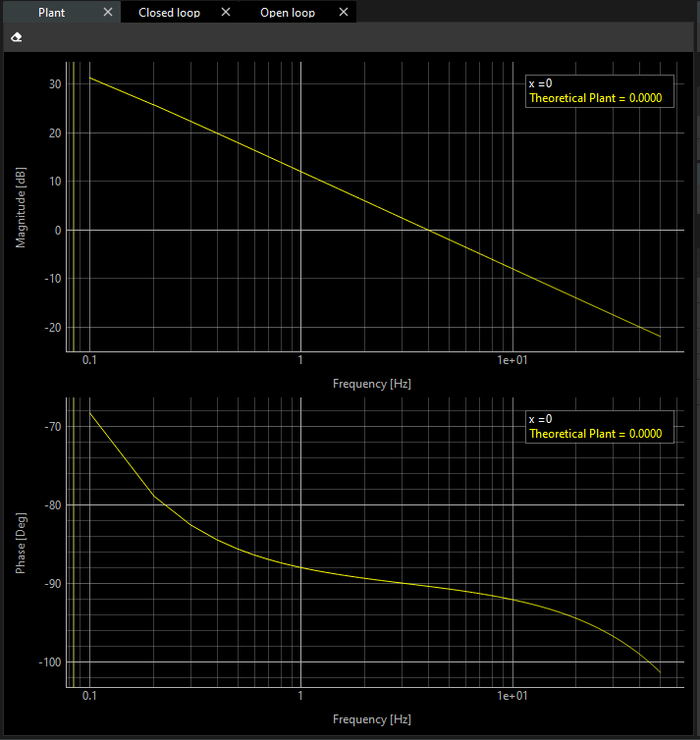The height and width of the screenshot is (740, 700).
Task: Click Frequency [Hz] label under phase plot
Action: 372,719
